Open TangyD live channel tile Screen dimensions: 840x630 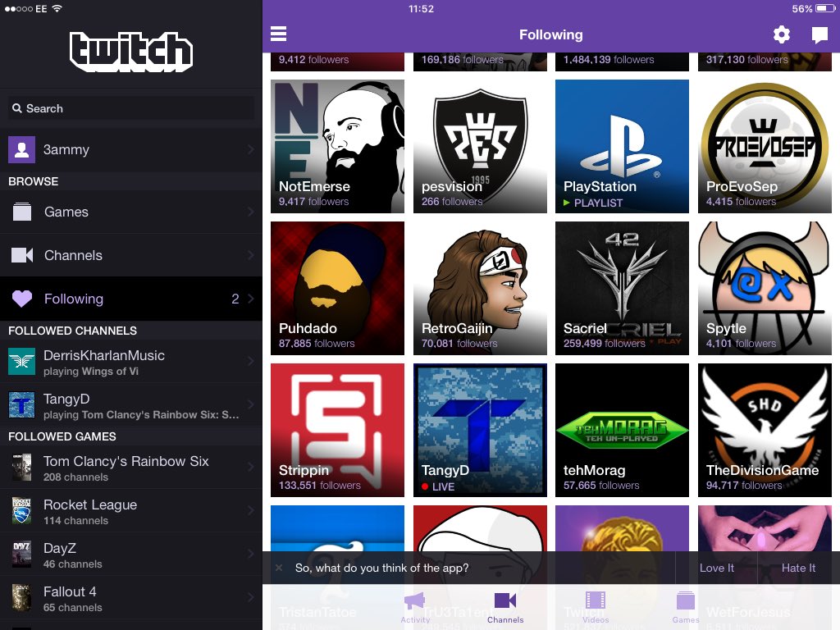480,430
